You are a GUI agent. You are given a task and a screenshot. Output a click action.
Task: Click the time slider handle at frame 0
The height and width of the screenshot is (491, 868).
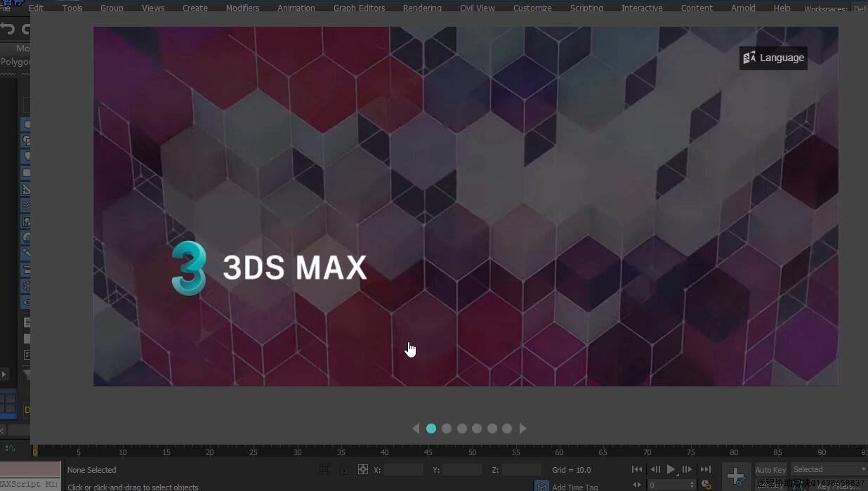[34, 451]
